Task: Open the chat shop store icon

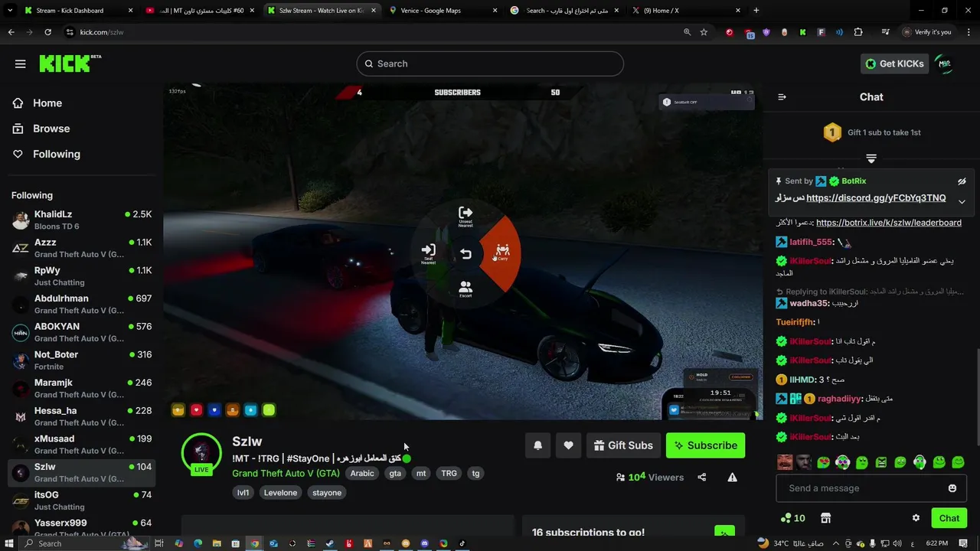Action: [825, 518]
